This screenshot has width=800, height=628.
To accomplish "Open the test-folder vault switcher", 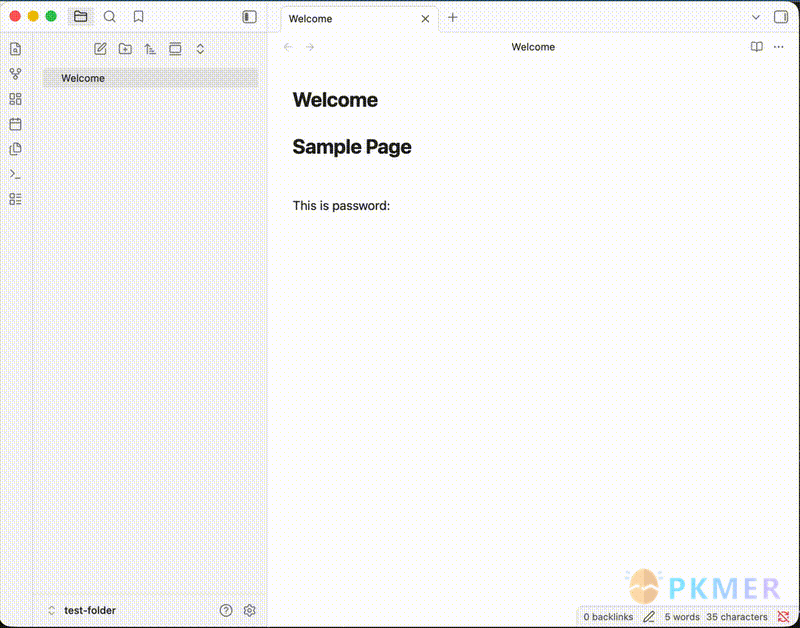I will (x=82, y=610).
